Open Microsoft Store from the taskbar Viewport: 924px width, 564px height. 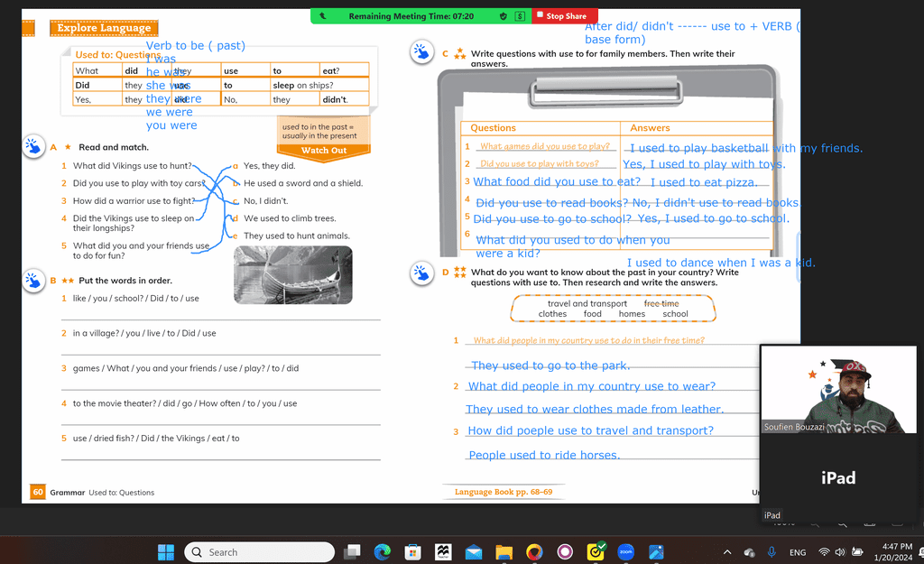(412, 552)
